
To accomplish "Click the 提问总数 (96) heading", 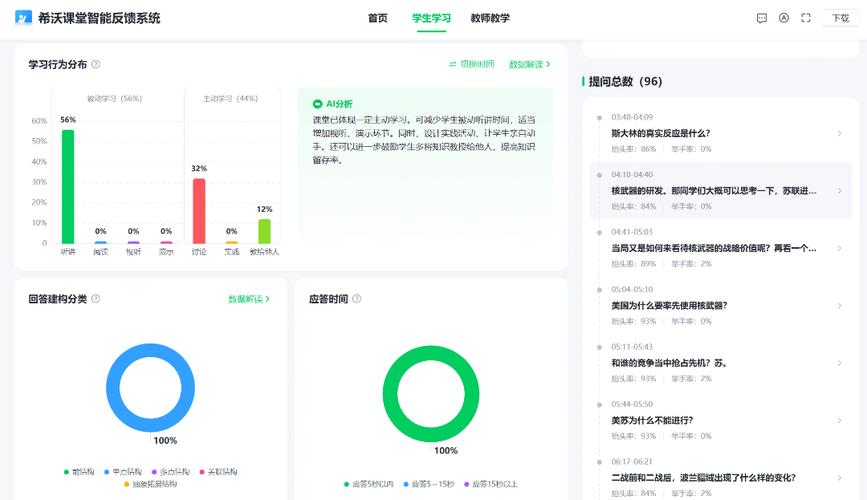I will [x=625, y=81].
